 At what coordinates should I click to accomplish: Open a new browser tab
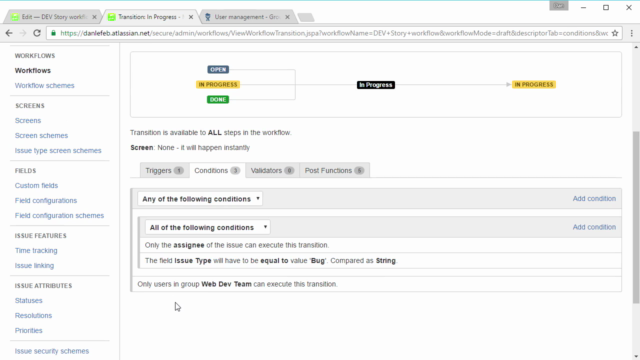306,17
